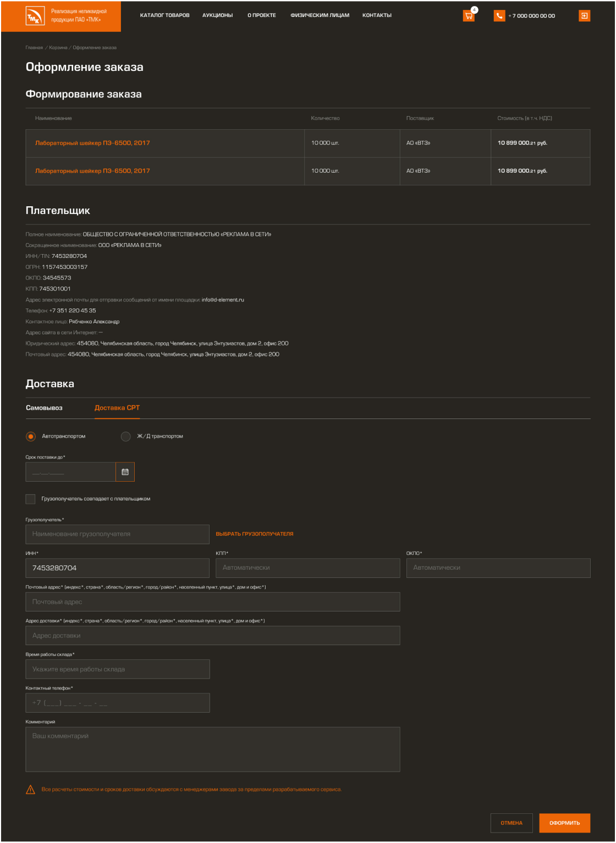Switch to the Доставка CPT tab

click(117, 408)
